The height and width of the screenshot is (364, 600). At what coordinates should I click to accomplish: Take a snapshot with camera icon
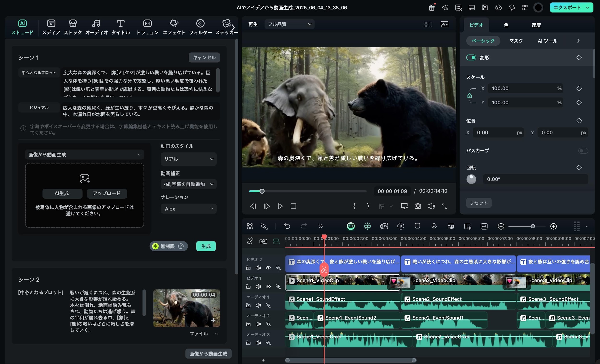click(418, 206)
